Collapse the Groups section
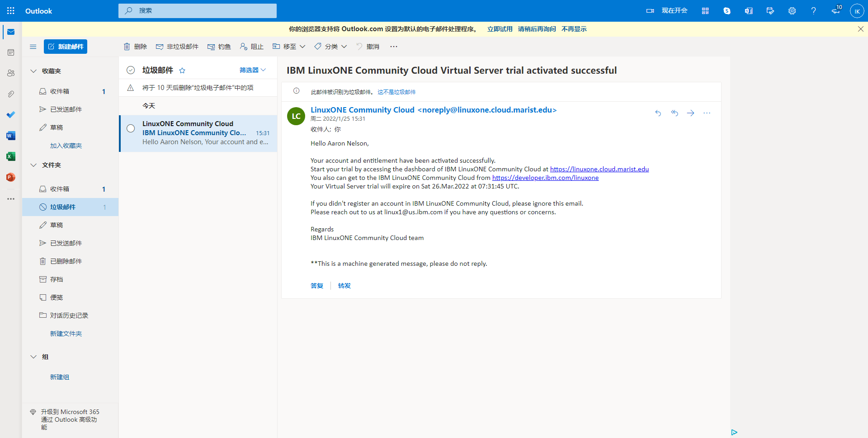This screenshot has height=438, width=868. pyautogui.click(x=33, y=357)
